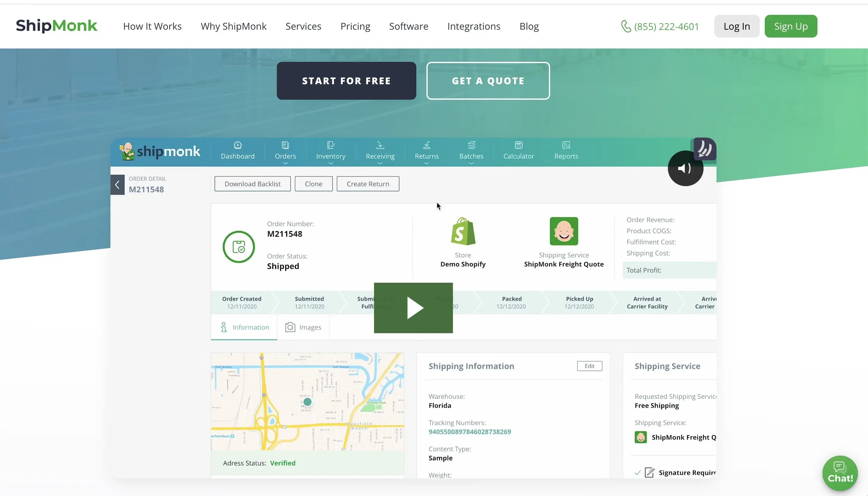Select the Picked Up 12/12/2020 step
Image resolution: width=868 pixels, height=496 pixels.
[579, 303]
